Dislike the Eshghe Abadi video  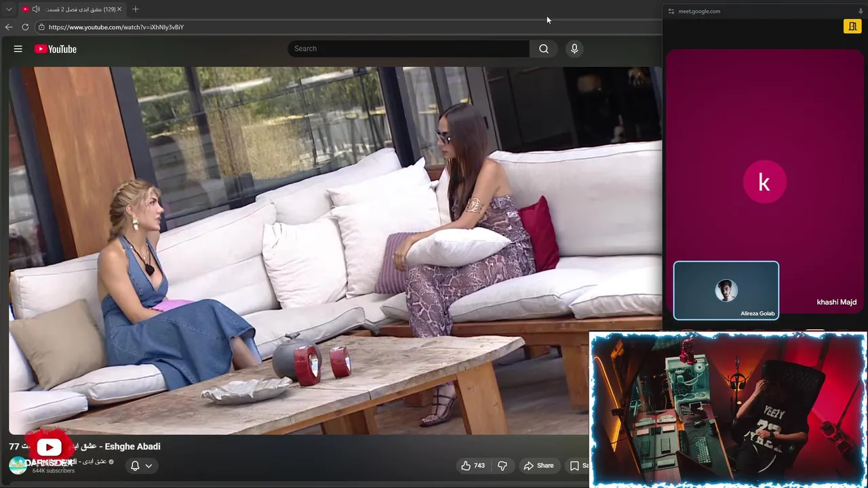tap(502, 466)
